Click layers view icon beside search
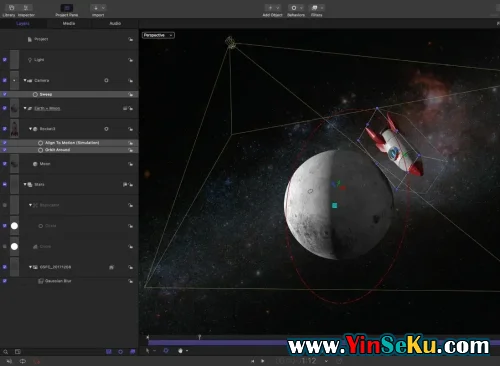 coord(18,352)
